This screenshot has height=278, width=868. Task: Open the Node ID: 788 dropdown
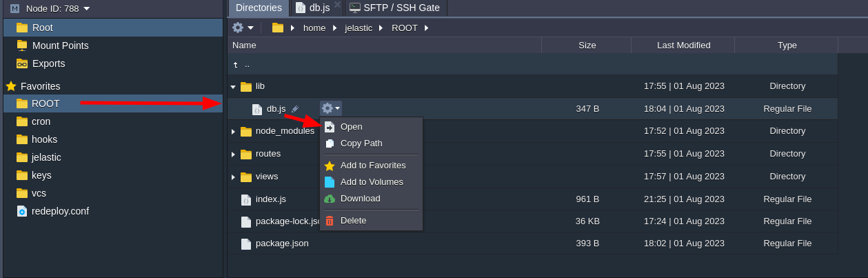pyautogui.click(x=87, y=8)
